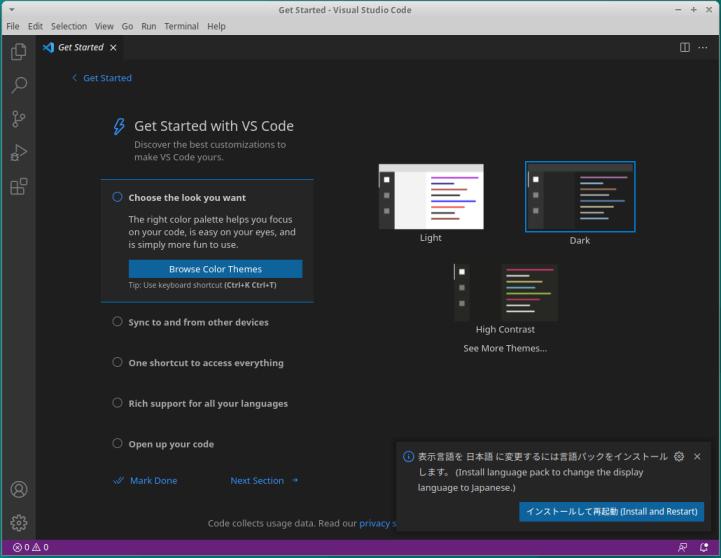Click the feedback icon in status bar
The height and width of the screenshot is (558, 721).
tap(682, 547)
